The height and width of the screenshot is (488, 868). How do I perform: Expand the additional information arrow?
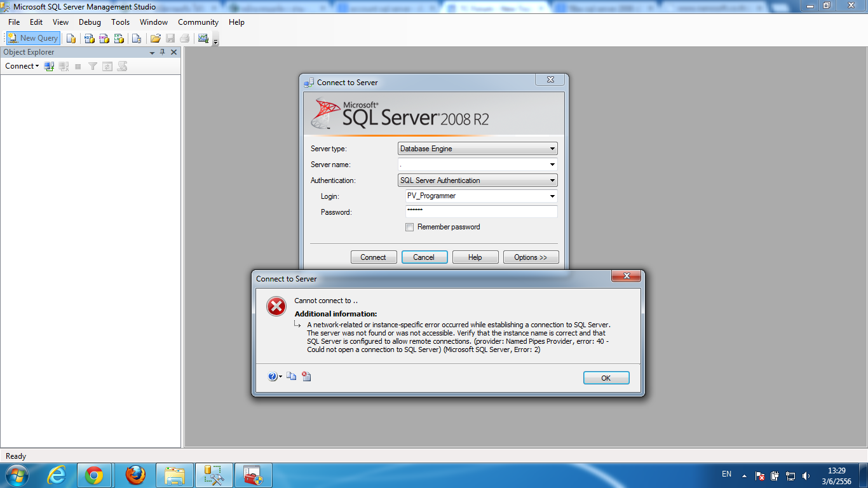point(297,324)
